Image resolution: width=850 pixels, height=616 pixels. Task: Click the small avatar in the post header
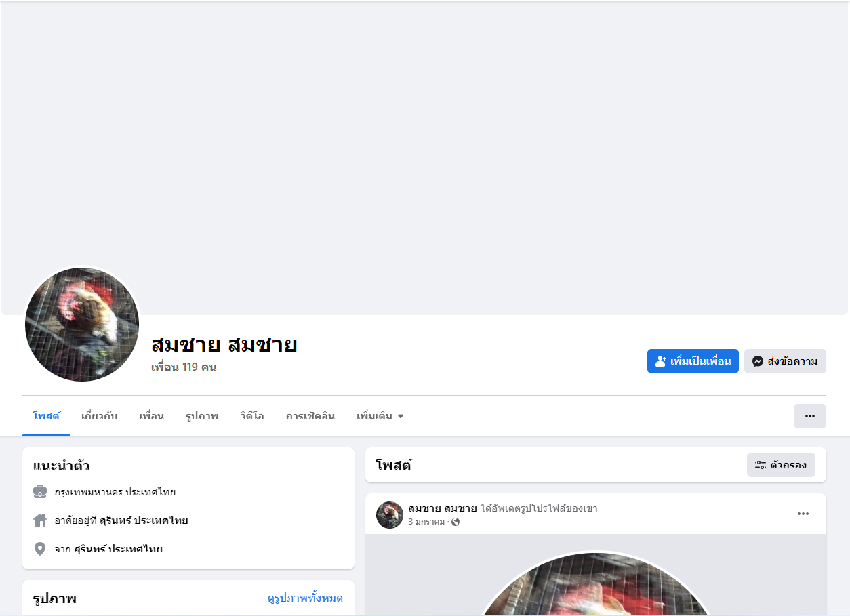(x=390, y=515)
